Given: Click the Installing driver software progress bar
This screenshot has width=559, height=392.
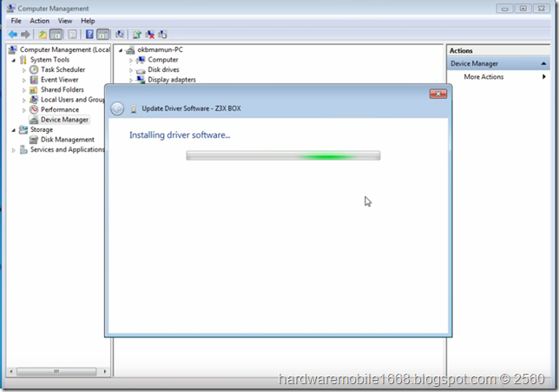Looking at the screenshot, I should point(283,155).
